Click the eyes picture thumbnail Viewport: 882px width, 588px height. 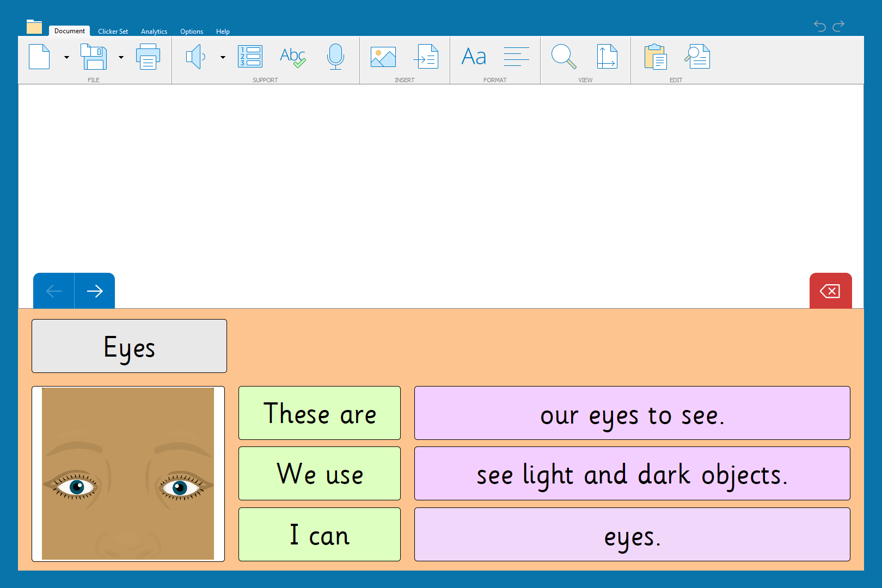coord(128,474)
